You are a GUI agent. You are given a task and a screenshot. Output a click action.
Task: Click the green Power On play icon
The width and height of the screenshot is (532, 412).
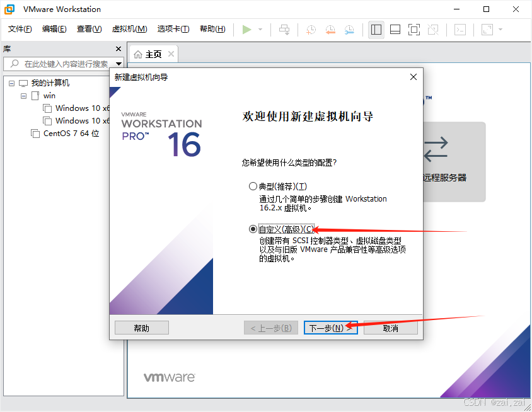(246, 30)
